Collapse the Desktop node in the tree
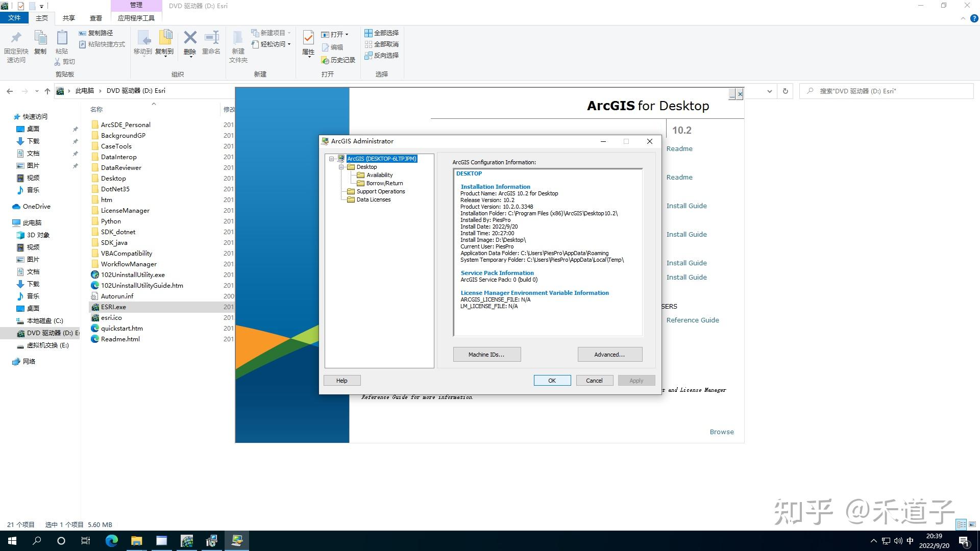 click(341, 167)
